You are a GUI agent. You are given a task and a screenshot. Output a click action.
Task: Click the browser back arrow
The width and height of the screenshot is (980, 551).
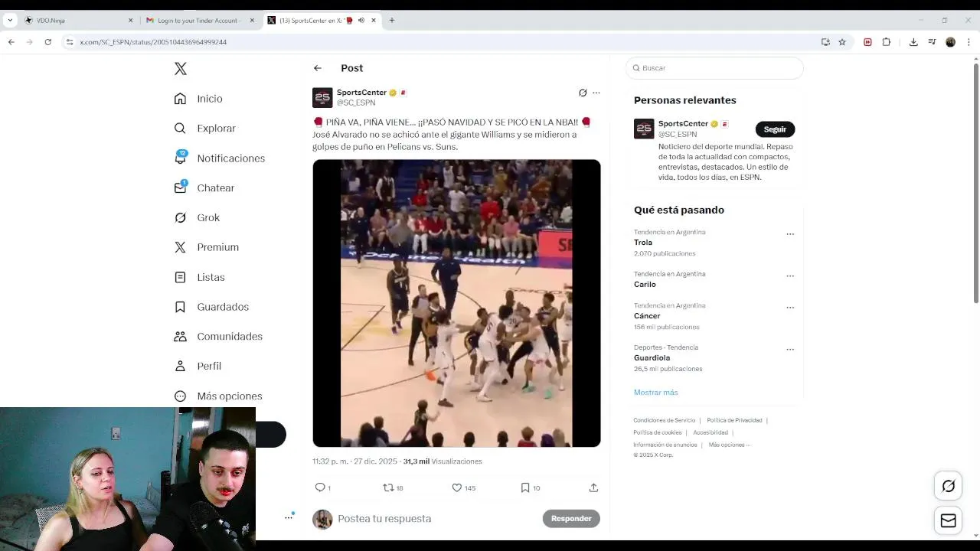pyautogui.click(x=11, y=42)
